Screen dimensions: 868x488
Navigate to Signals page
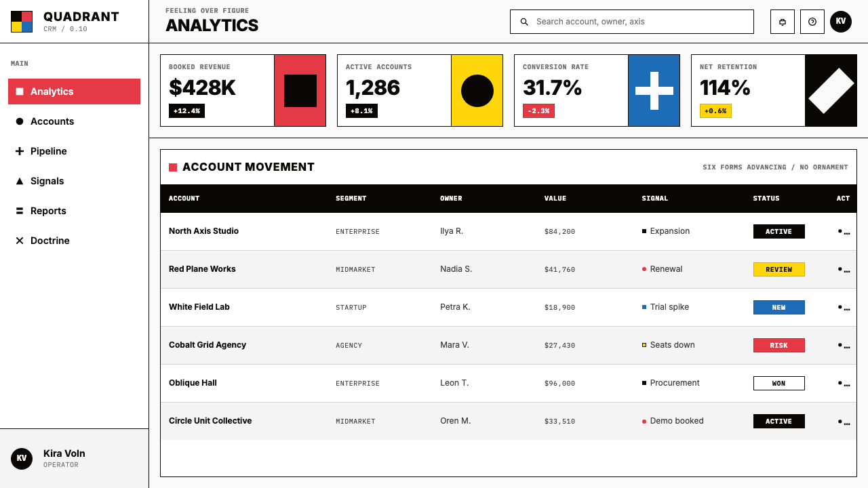tap(75, 181)
